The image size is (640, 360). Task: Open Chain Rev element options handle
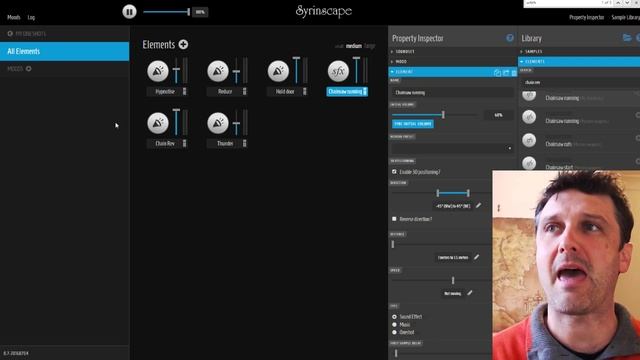(184, 143)
